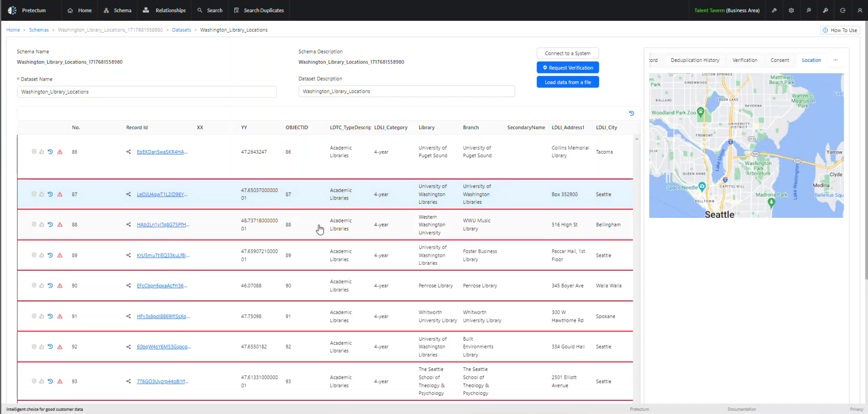868x414 pixels.
Task: Open the settings gear in top bar
Action: pos(791,10)
